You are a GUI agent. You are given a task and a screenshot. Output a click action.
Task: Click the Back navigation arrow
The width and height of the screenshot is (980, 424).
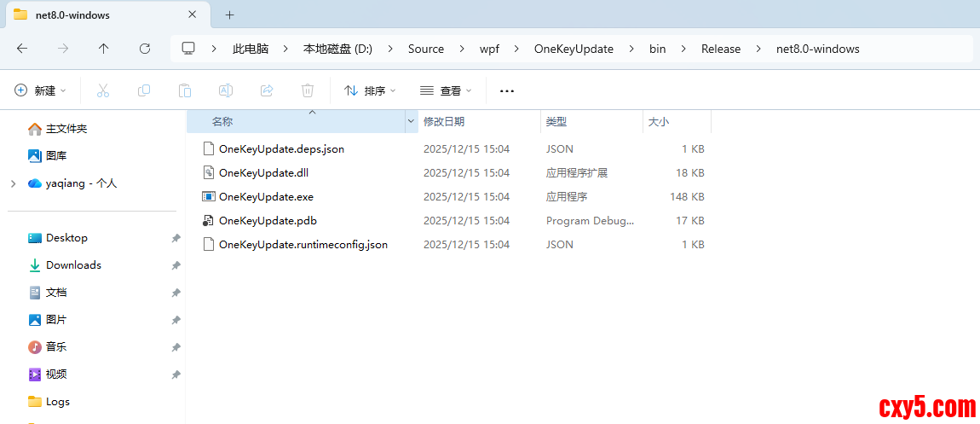pyautogui.click(x=22, y=49)
